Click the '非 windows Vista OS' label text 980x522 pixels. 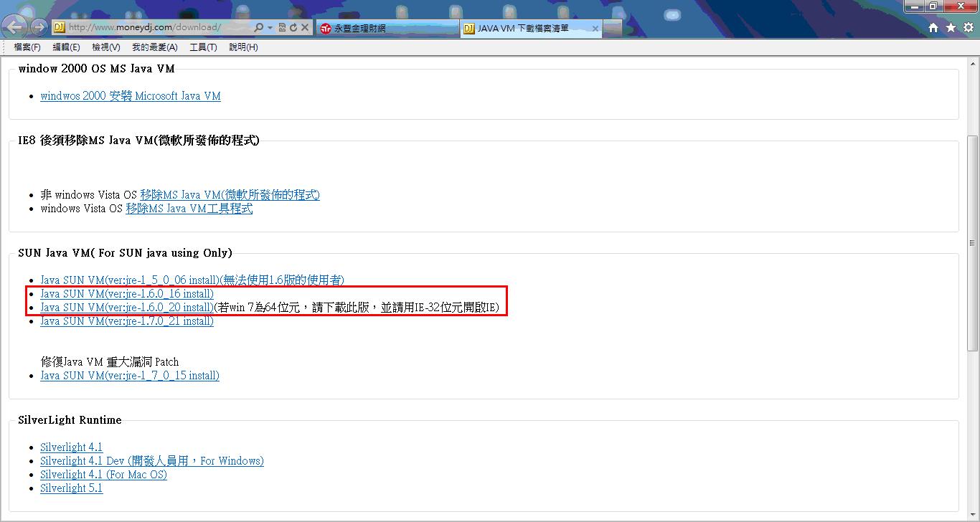click(x=88, y=195)
